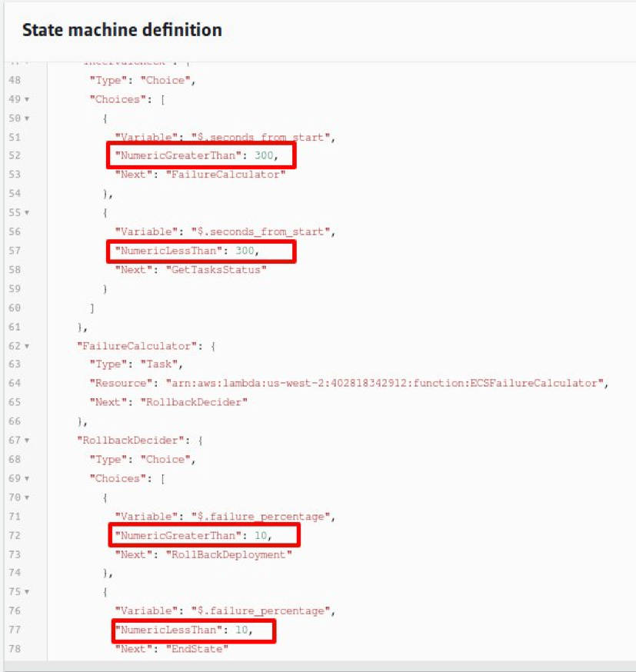Collapse the Choices array at line 49
636x672 pixels.
tap(27, 99)
